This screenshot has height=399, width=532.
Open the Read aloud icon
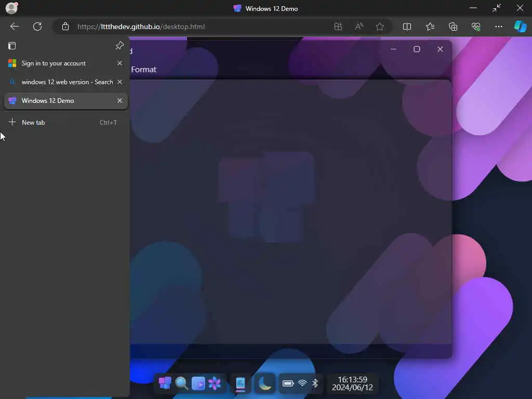click(x=359, y=26)
